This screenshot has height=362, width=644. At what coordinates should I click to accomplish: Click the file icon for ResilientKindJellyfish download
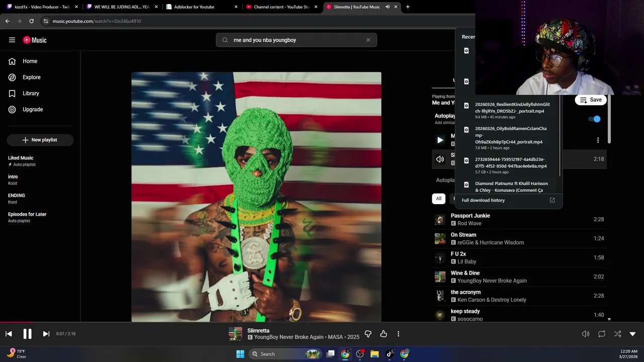[x=466, y=106]
